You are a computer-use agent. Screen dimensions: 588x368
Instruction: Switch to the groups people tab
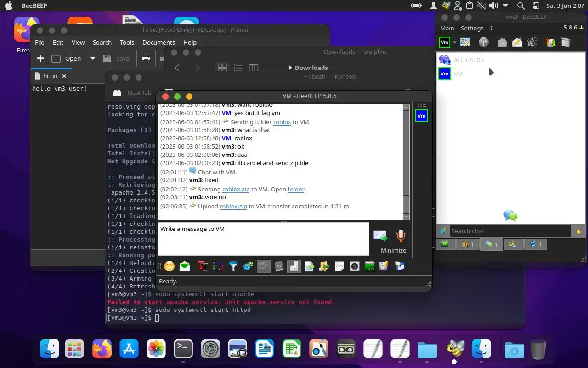point(513,244)
